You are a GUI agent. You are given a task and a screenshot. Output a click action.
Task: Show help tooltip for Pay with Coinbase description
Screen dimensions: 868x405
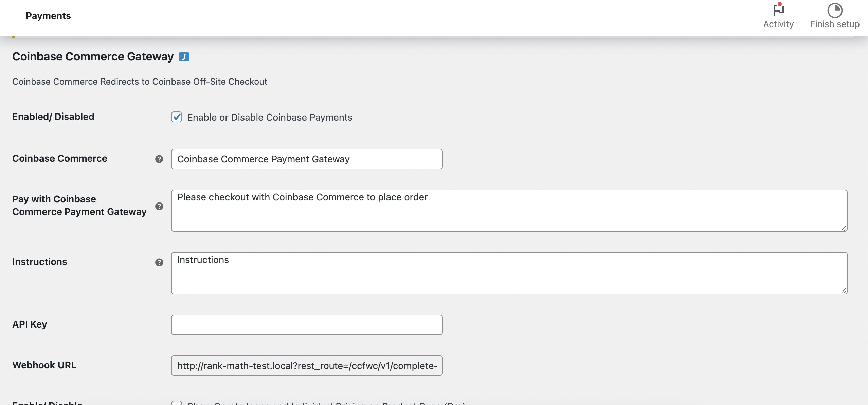[x=159, y=206]
